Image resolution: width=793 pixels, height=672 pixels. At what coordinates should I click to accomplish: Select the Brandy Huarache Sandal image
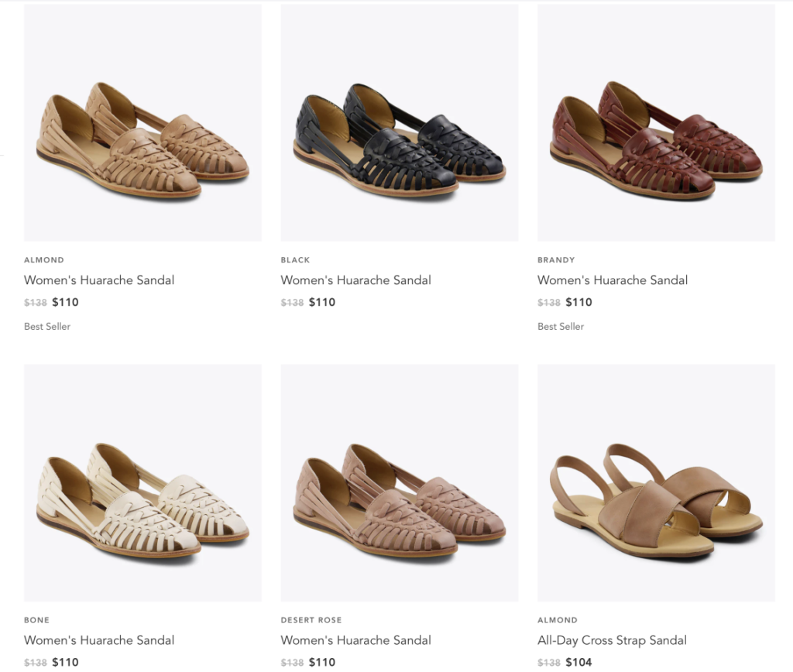pyautogui.click(x=656, y=122)
